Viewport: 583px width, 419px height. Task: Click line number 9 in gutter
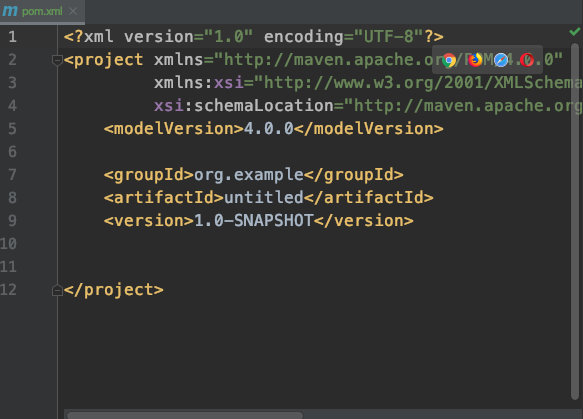coord(12,221)
